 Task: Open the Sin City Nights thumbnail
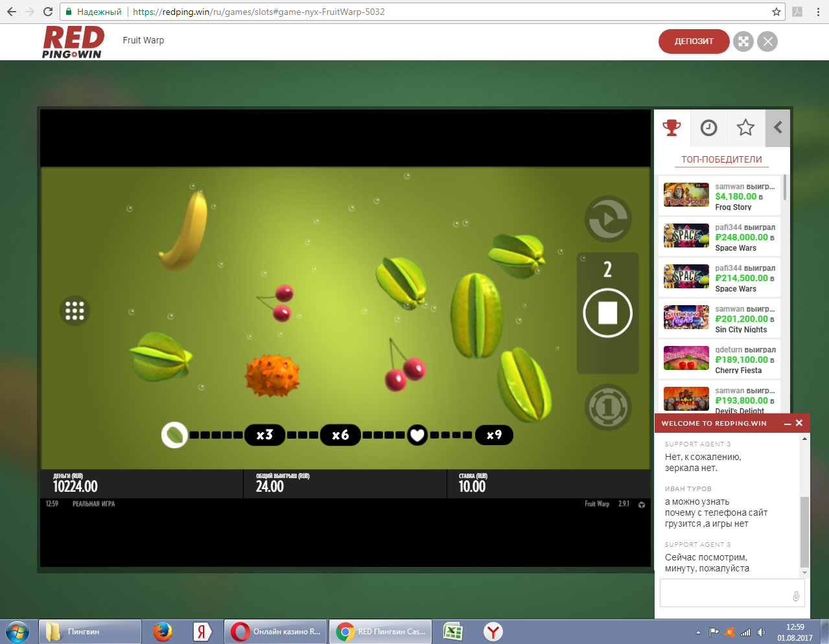click(686, 317)
